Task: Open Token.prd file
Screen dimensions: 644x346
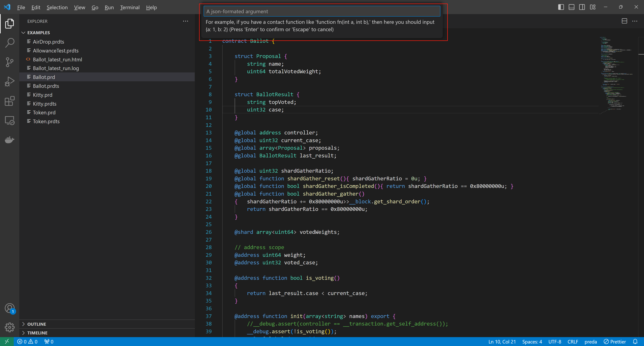Action: tap(107, 112)
